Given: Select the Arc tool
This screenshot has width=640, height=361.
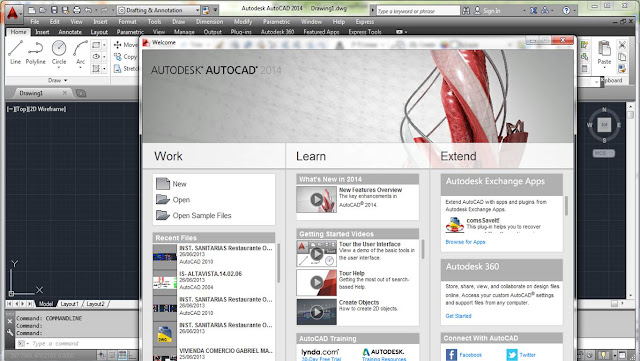Looking at the screenshot, I should tap(80, 52).
